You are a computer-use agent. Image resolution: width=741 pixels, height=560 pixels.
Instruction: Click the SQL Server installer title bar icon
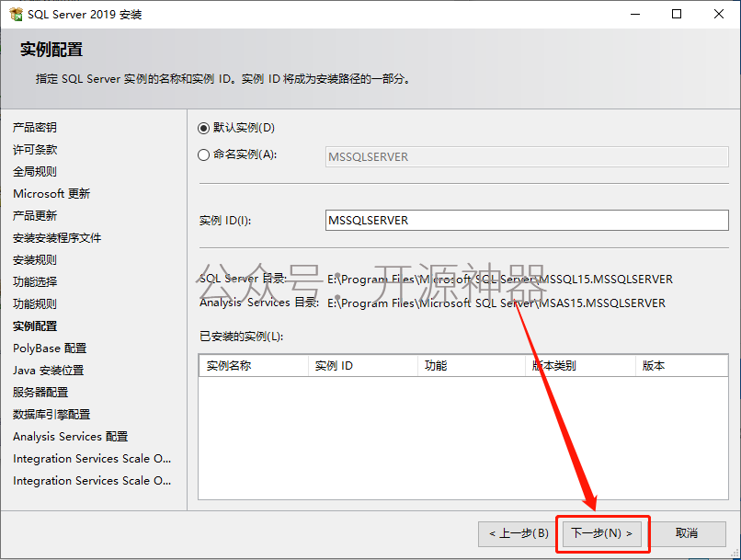pyautogui.click(x=16, y=14)
